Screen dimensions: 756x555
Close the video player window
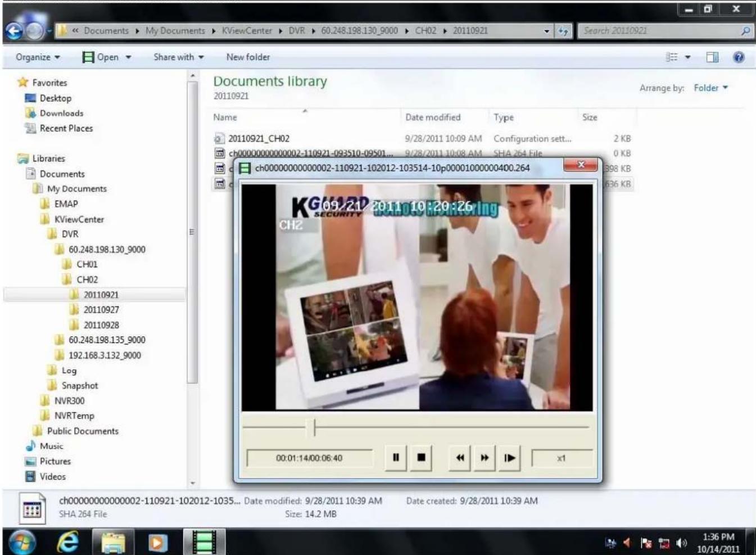pos(581,165)
